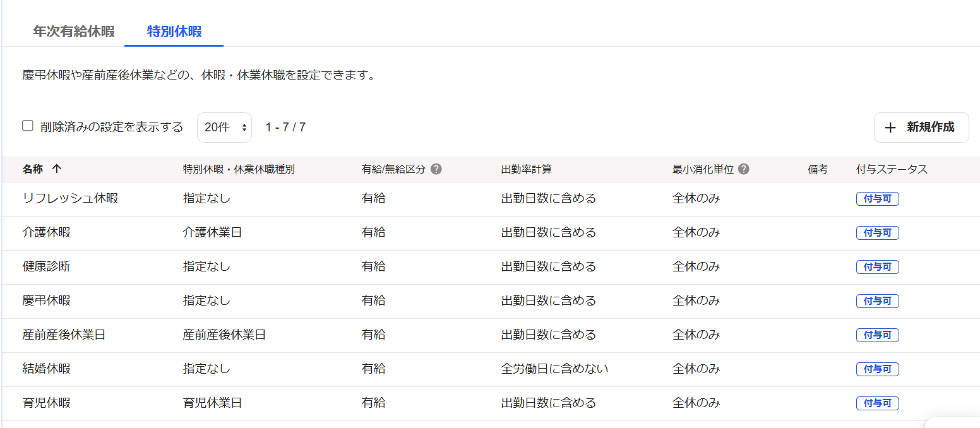Open the リフレッシュ休暇 row
The width and height of the screenshot is (980, 428).
point(70,198)
